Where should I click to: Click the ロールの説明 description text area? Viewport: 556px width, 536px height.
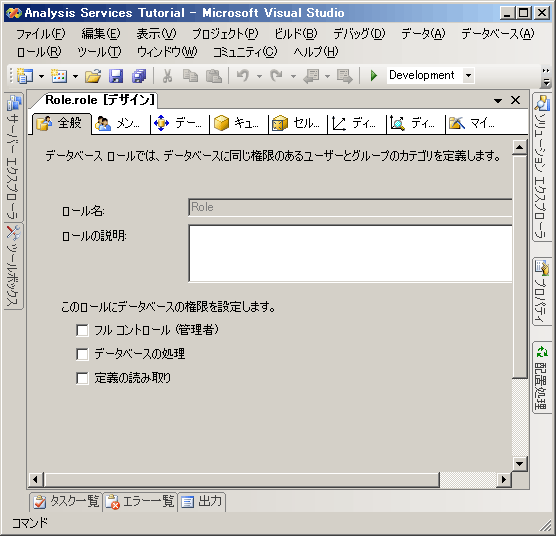tap(350, 253)
